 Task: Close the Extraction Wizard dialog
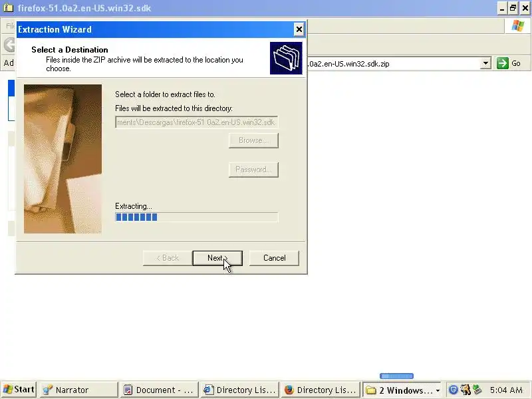tap(299, 29)
